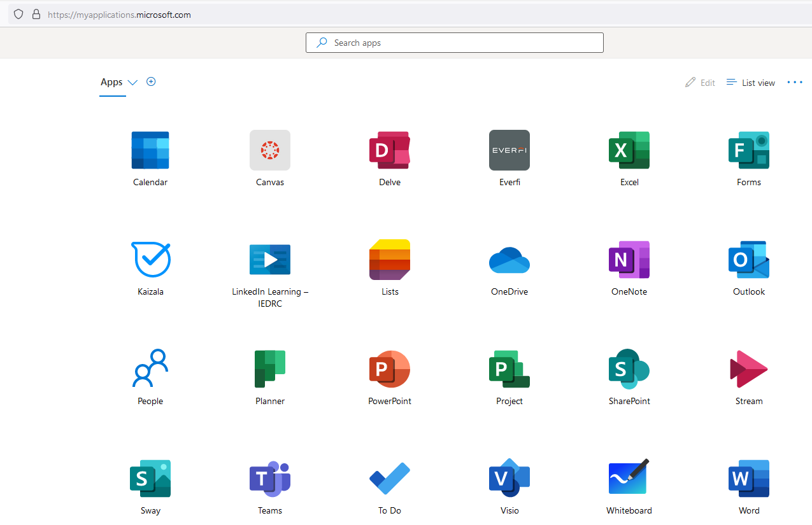The height and width of the screenshot is (525, 812).
Task: Open the SharePoint app icon
Action: (x=629, y=369)
